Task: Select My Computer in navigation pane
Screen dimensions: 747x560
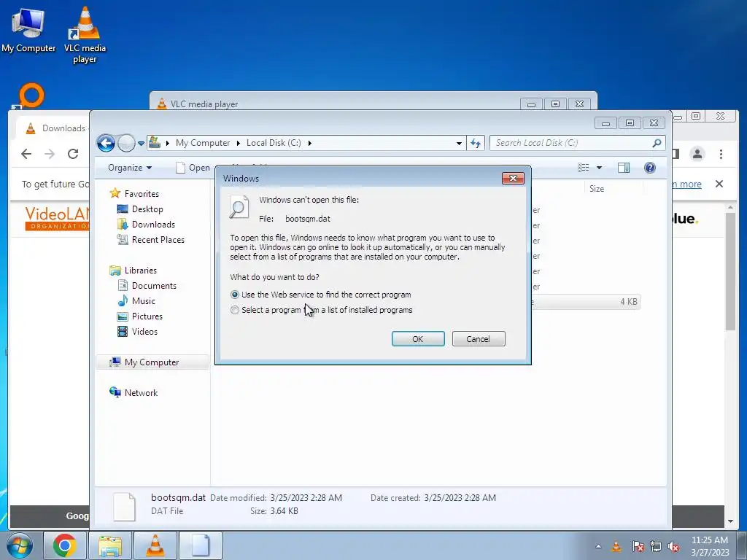Action: [152, 362]
